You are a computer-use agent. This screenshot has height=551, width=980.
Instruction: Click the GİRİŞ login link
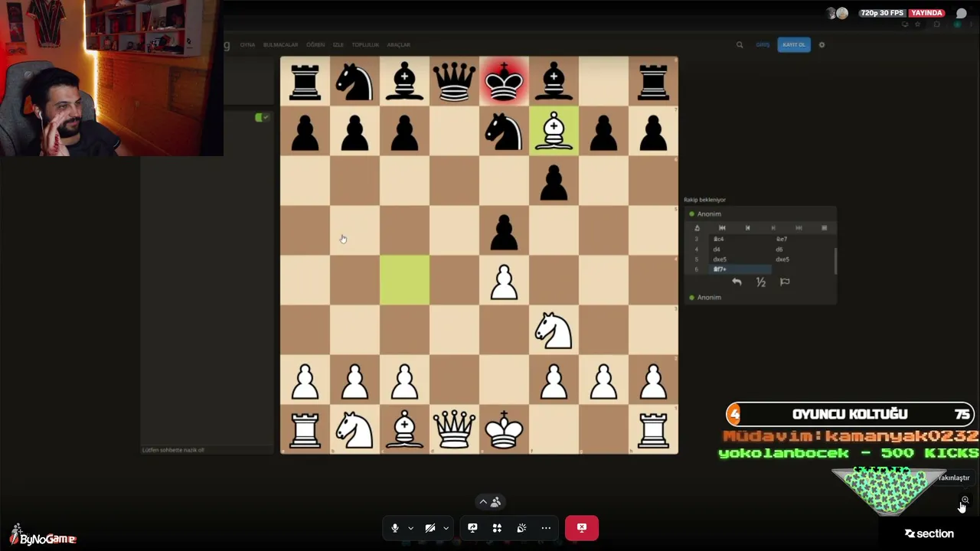click(763, 44)
